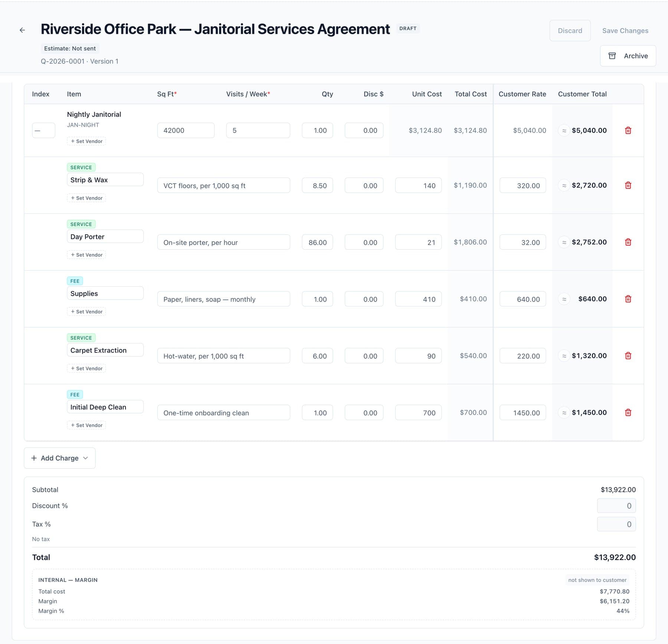
Task: Click trash icon for Day Porter
Action: tap(628, 242)
